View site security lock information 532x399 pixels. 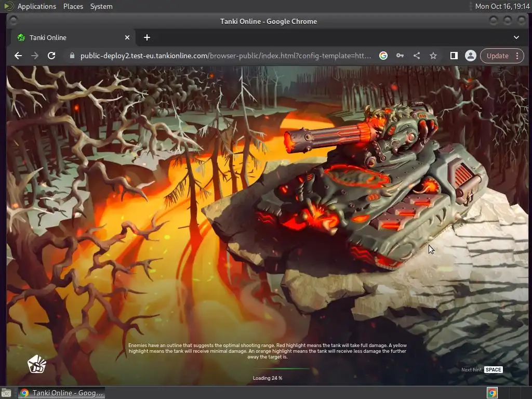[x=72, y=56]
